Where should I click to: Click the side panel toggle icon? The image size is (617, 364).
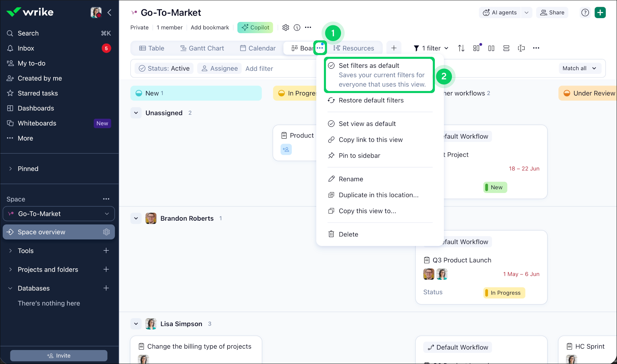(521, 48)
